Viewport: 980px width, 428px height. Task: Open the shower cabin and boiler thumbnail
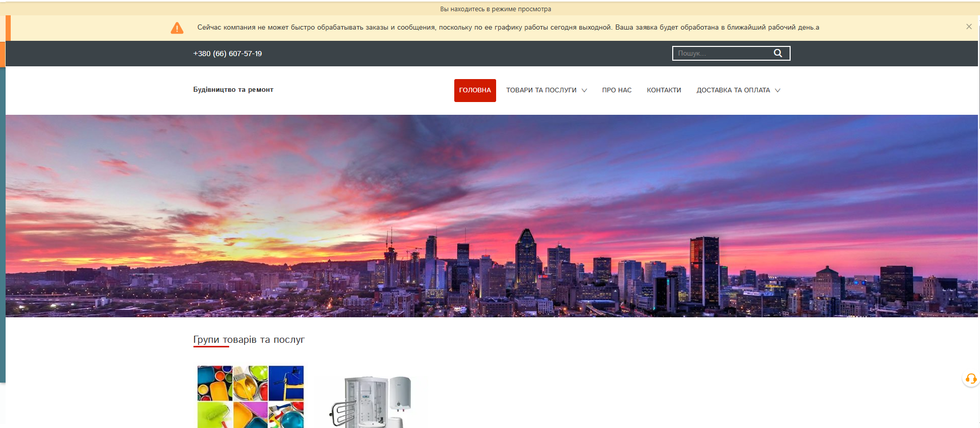(x=371, y=401)
